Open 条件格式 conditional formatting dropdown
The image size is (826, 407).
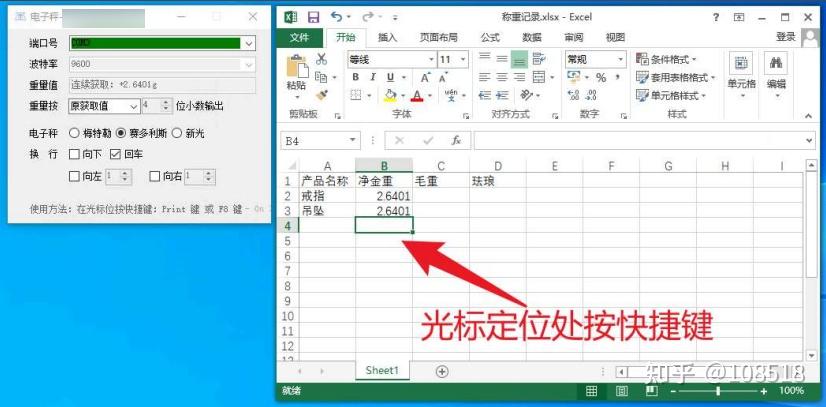(x=666, y=59)
